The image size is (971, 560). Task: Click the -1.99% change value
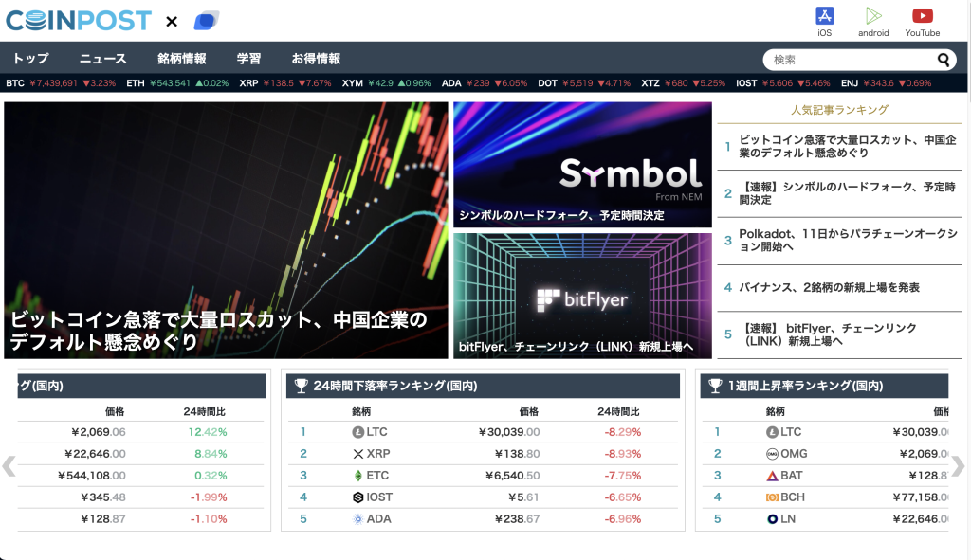209,497
